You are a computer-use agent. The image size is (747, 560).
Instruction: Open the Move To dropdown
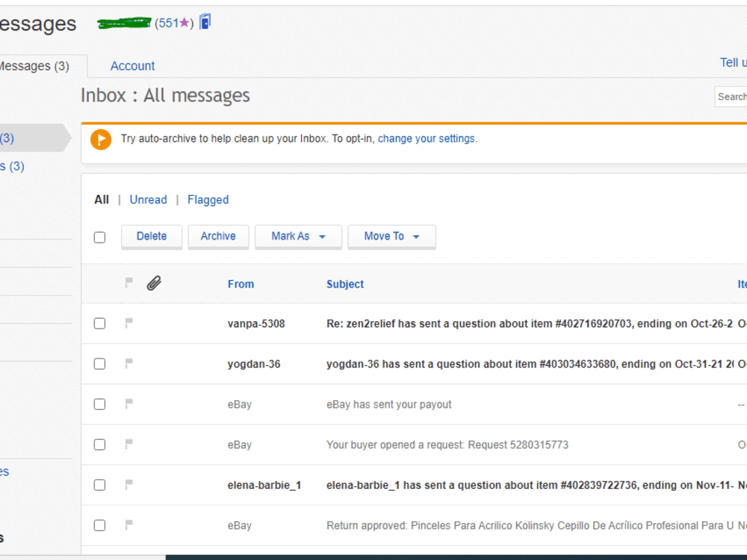[391, 237]
